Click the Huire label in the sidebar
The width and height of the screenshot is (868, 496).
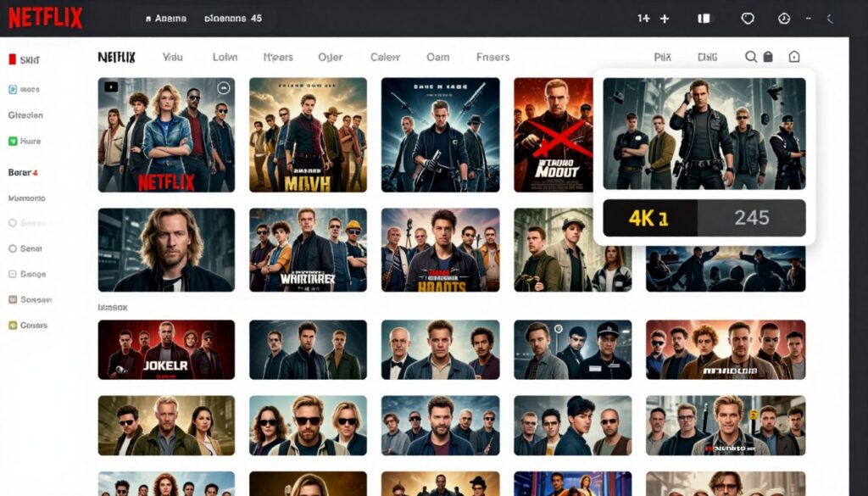click(x=31, y=141)
